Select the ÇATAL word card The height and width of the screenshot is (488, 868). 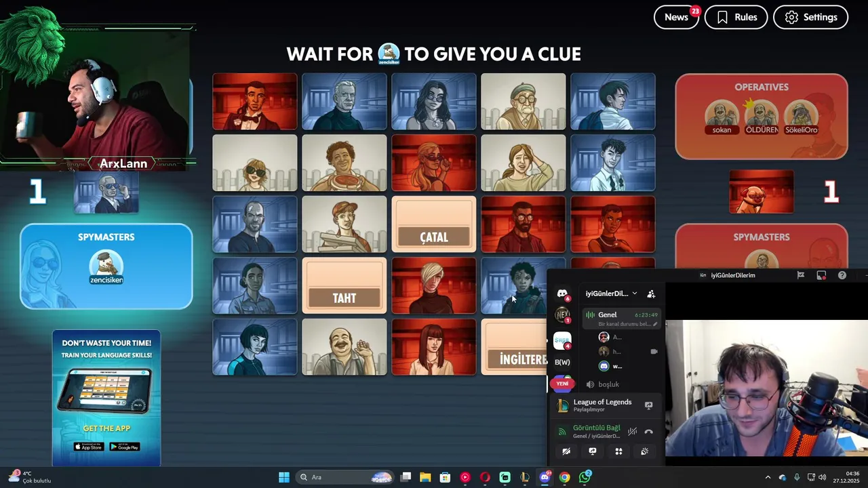coord(434,224)
